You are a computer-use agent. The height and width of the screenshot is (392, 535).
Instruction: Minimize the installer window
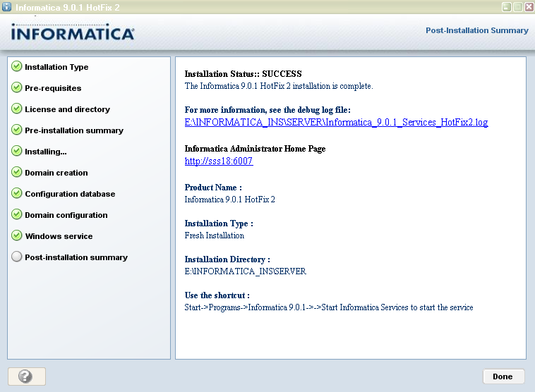(x=506, y=7)
